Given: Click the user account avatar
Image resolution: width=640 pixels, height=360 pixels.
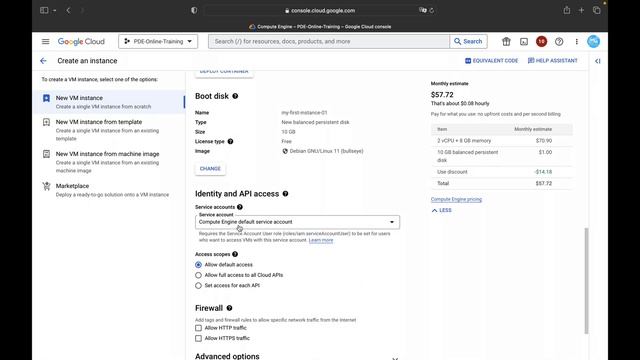Looking at the screenshot, I should [593, 41].
